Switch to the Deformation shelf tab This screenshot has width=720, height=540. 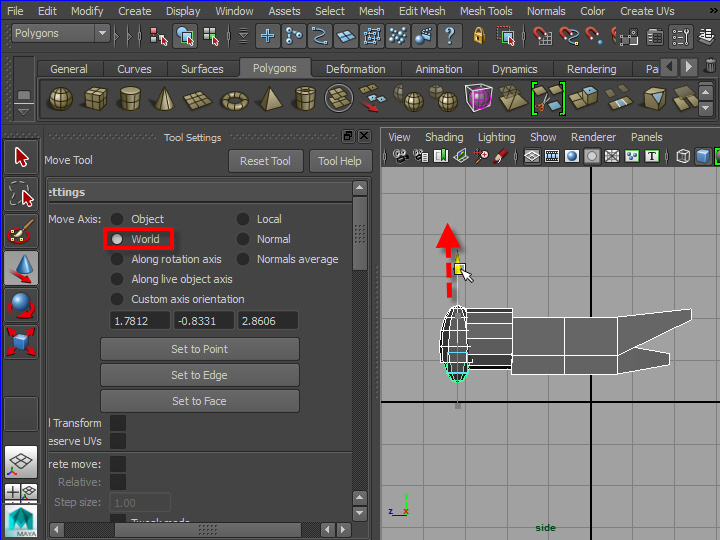tap(355, 69)
